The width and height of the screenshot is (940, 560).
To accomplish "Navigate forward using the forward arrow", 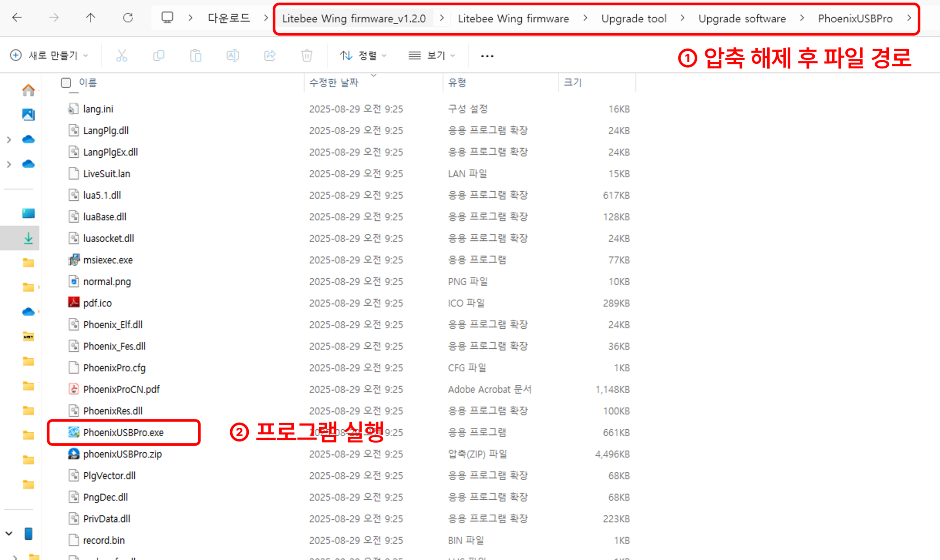I will [x=54, y=18].
